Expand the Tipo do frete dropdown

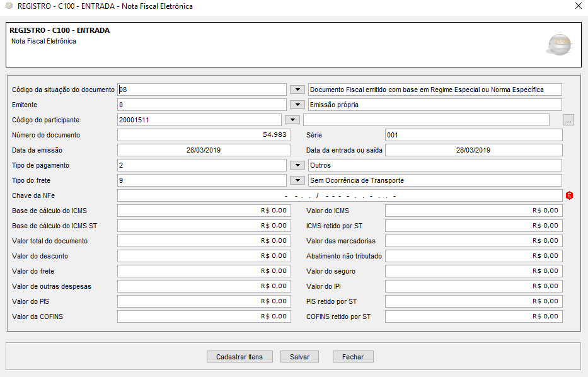coord(297,180)
